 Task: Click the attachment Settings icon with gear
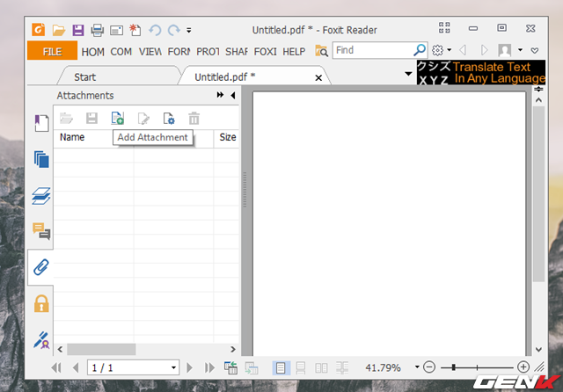(169, 119)
